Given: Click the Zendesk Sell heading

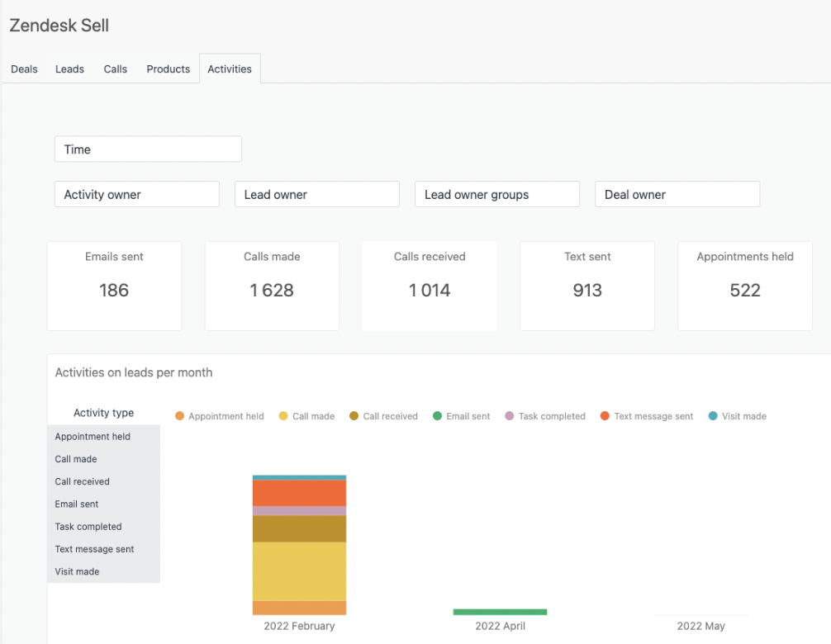Looking at the screenshot, I should tap(59, 26).
